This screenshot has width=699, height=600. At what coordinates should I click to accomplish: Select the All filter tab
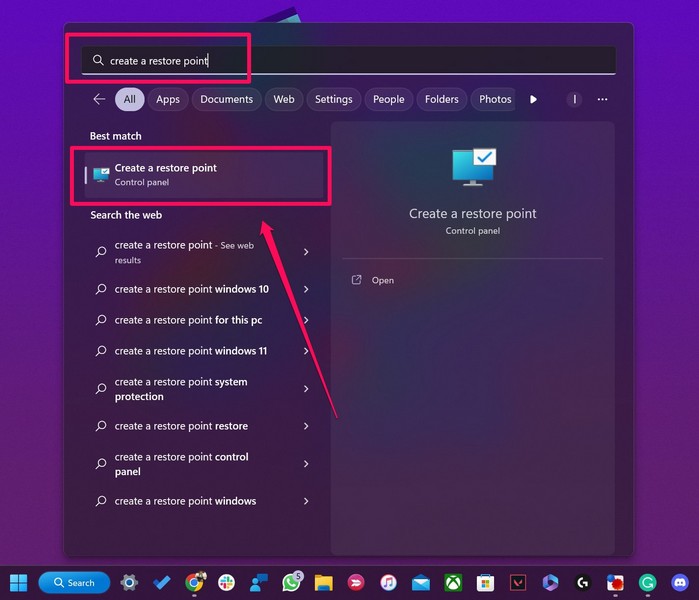click(130, 99)
